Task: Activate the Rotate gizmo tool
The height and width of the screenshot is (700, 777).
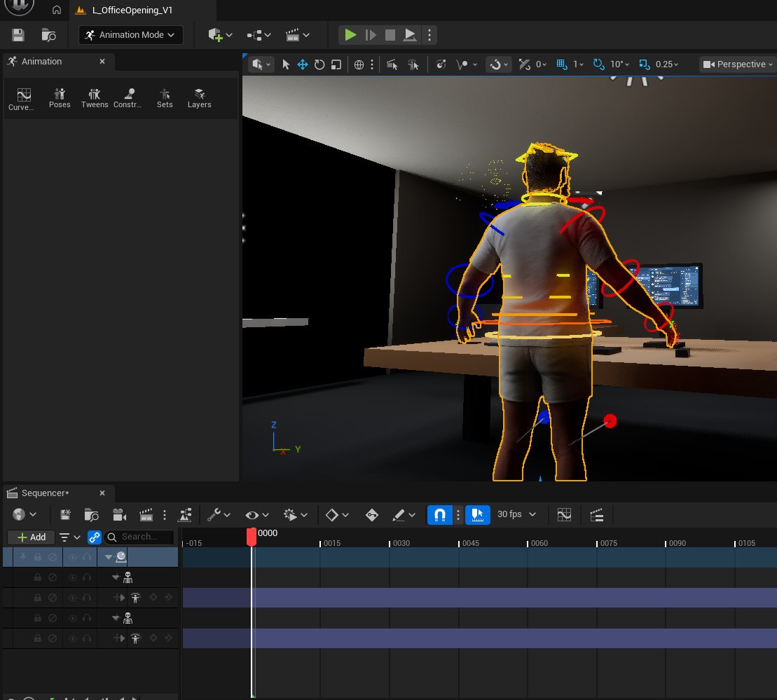Action: [319, 64]
